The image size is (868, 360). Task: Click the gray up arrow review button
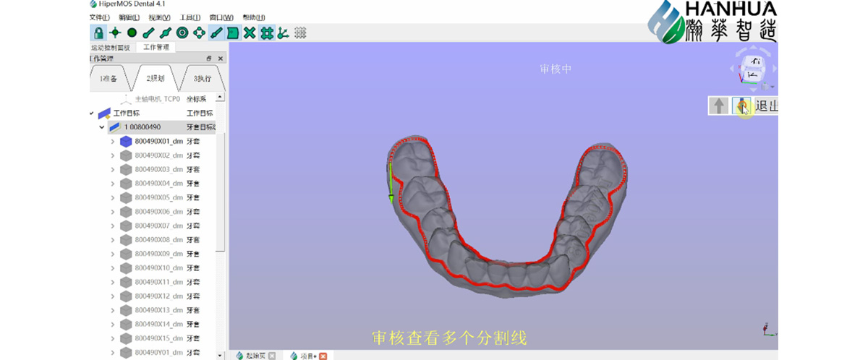pyautogui.click(x=718, y=106)
